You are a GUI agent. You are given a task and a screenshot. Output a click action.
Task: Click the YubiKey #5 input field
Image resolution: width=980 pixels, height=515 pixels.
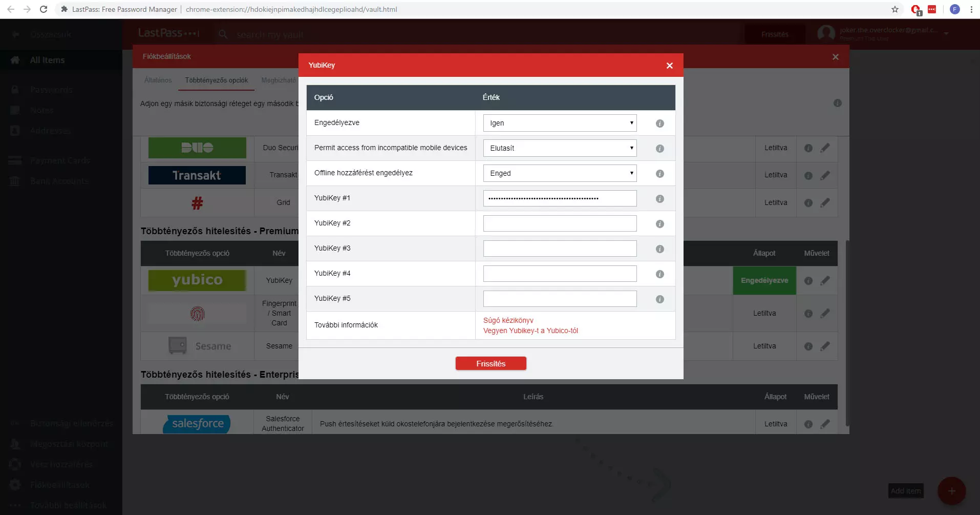pyautogui.click(x=560, y=299)
